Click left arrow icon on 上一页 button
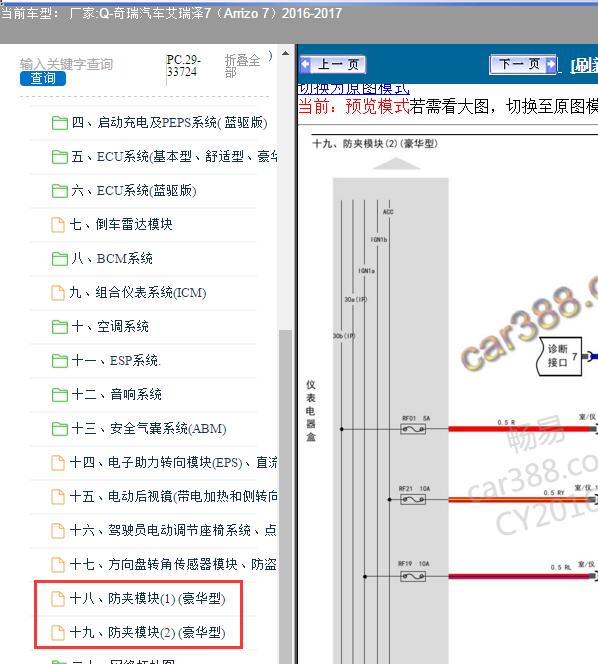The height and width of the screenshot is (664, 598). click(x=305, y=65)
